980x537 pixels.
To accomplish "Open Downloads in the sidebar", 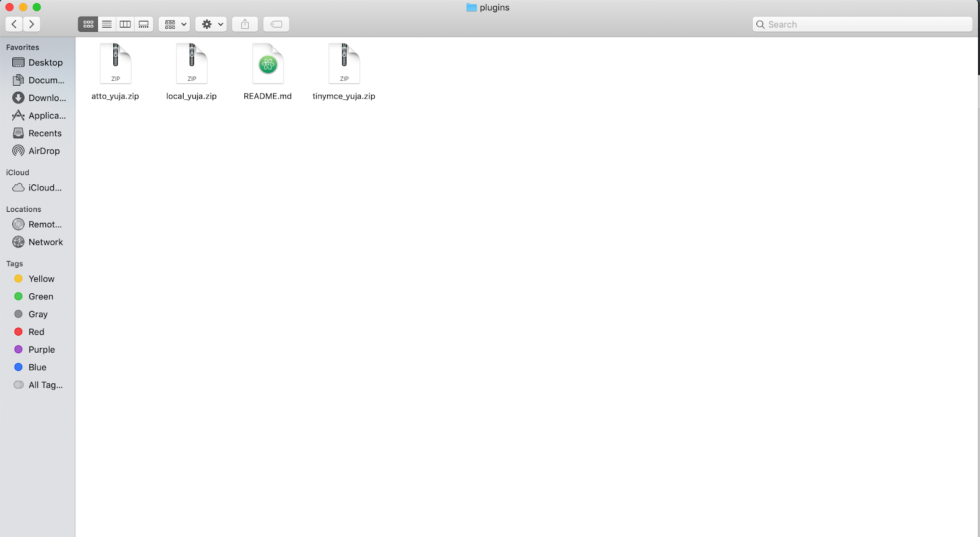I will click(47, 98).
